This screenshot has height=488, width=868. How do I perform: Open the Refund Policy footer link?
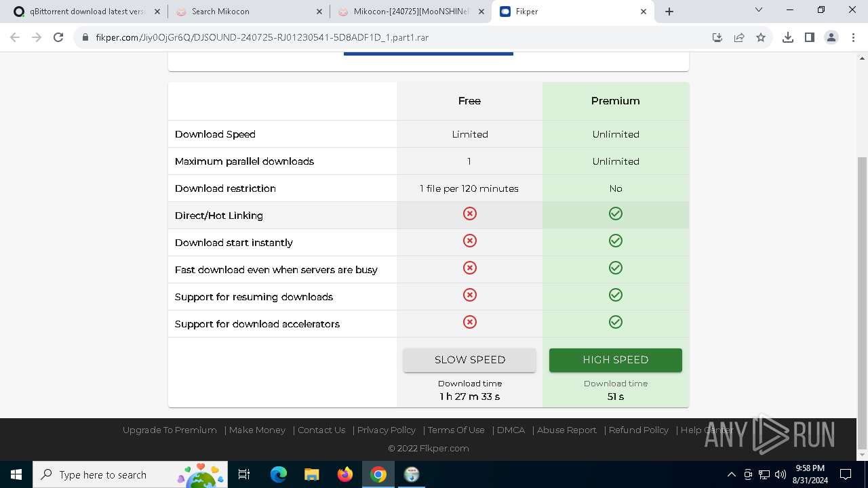tap(638, 430)
